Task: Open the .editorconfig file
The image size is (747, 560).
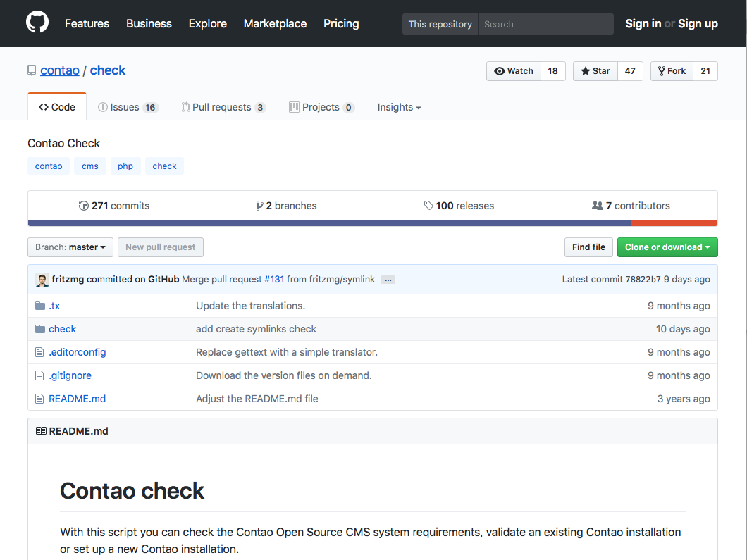Action: [78, 352]
